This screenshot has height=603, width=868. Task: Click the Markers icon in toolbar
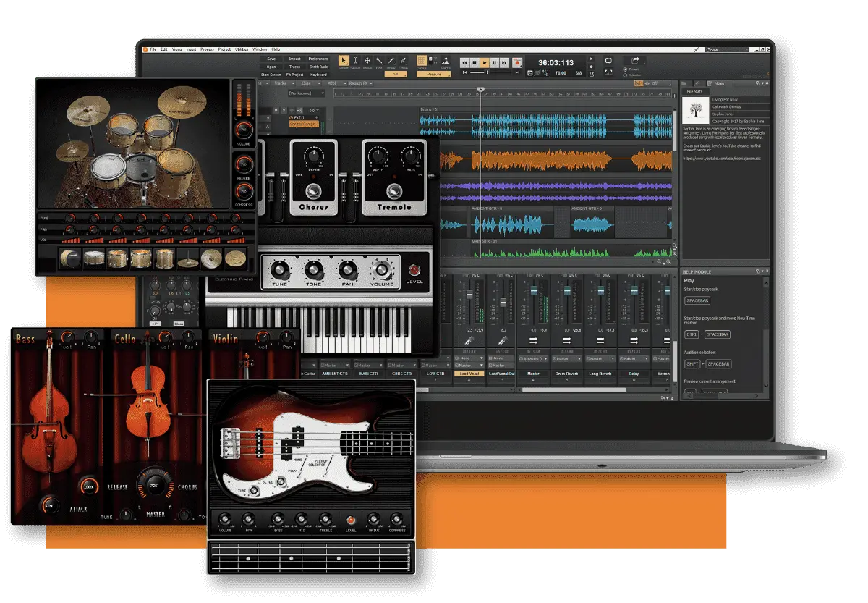point(445,61)
